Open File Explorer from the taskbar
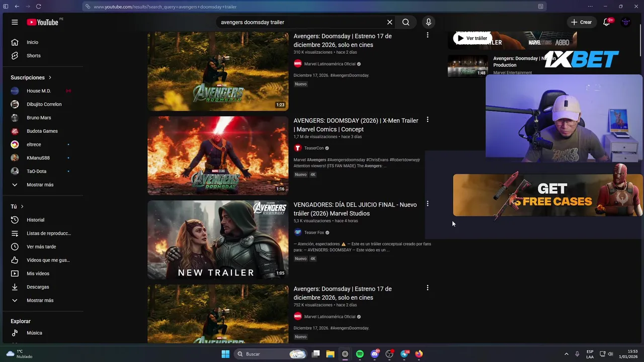The image size is (644, 362). 331,354
